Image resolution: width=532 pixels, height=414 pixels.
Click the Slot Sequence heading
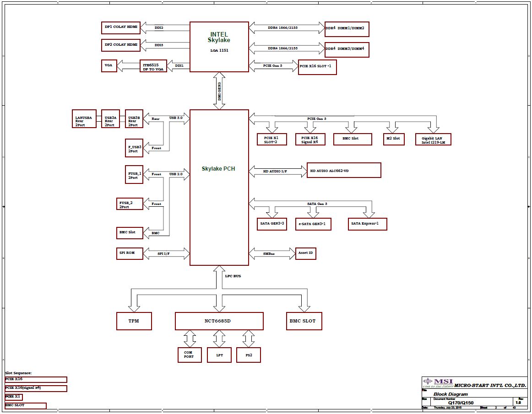(18, 373)
